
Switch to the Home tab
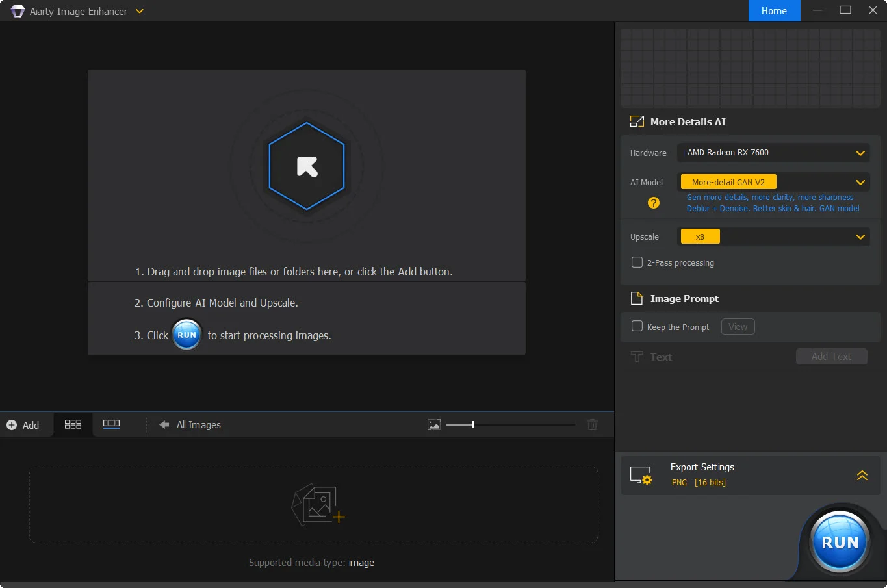(x=774, y=10)
